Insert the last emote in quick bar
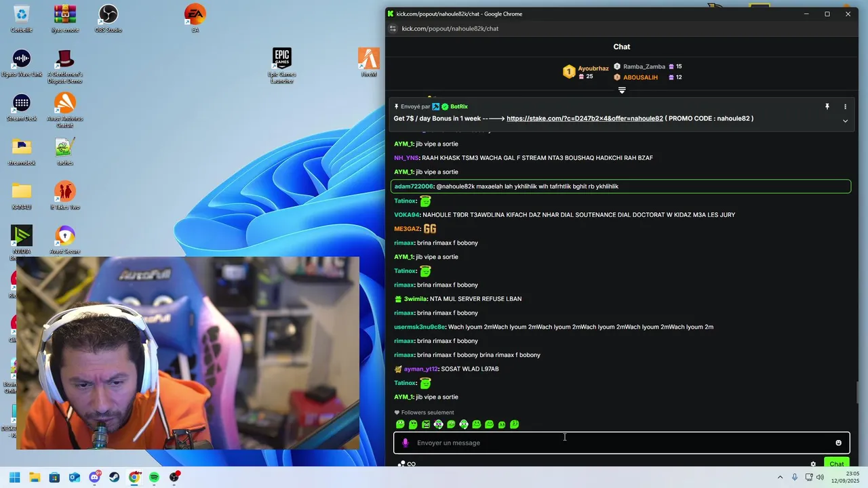Image resolution: width=868 pixels, height=488 pixels. tap(515, 424)
